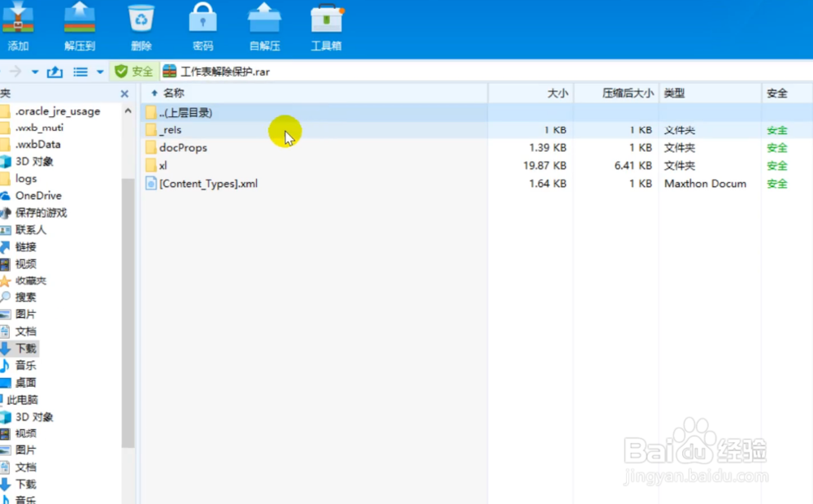Select 桌面 in the folder tree

25,383
